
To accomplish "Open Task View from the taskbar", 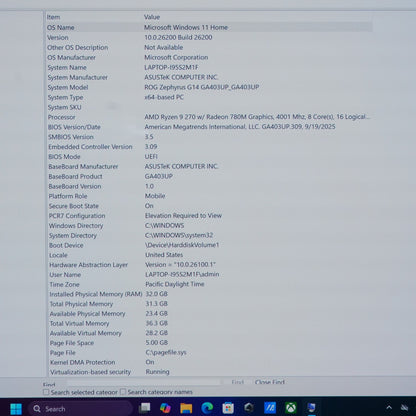I will click(x=145, y=408).
